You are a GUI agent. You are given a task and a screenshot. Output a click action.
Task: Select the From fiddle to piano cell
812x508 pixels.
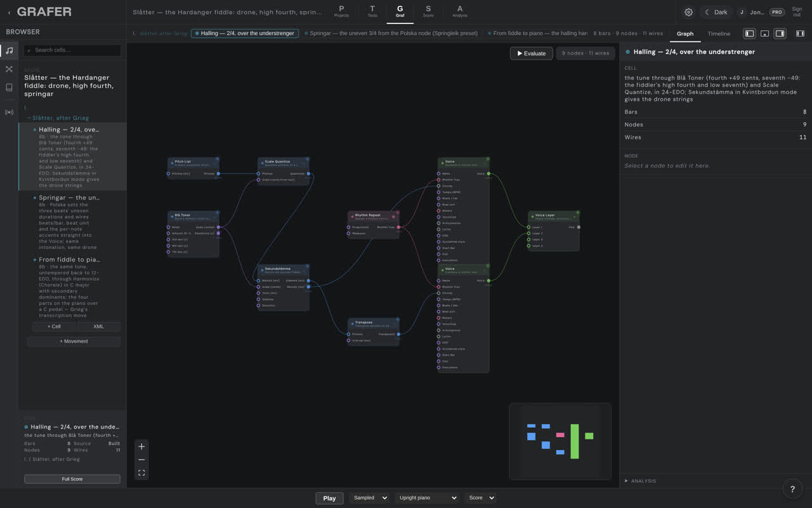pyautogui.click(x=72, y=288)
